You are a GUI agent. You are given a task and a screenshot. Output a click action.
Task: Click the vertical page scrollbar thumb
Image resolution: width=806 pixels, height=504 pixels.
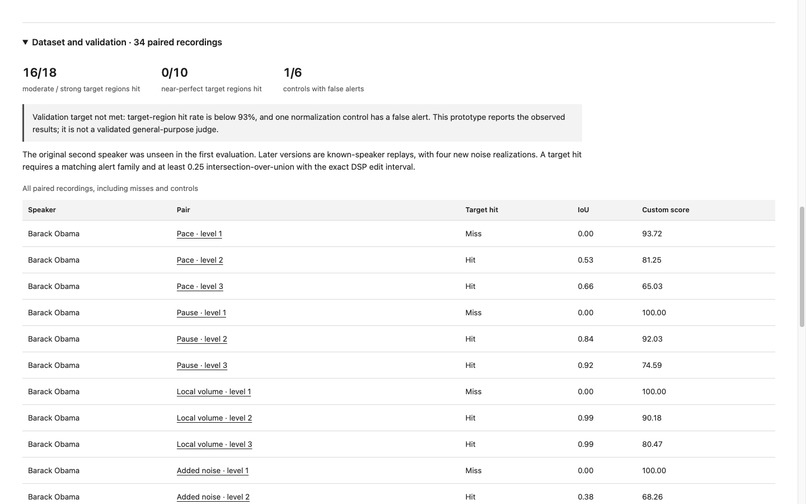coord(801,266)
